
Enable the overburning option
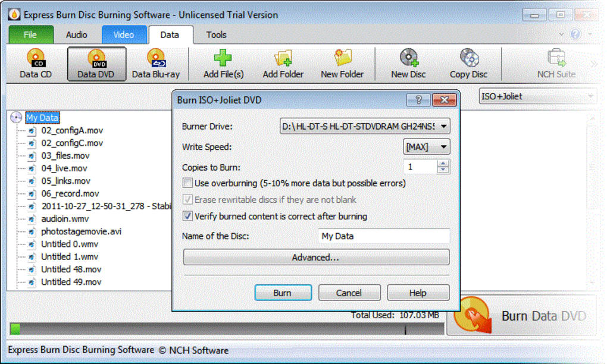187,183
